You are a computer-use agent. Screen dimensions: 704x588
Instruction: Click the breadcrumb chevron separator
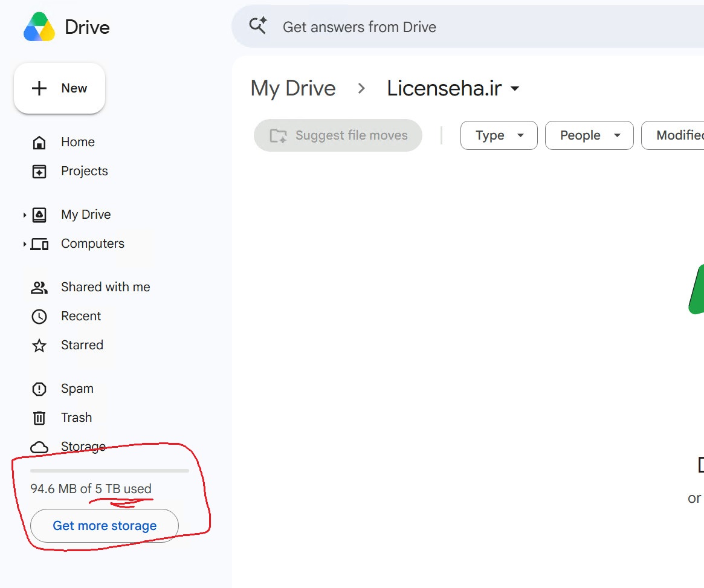[x=361, y=88]
